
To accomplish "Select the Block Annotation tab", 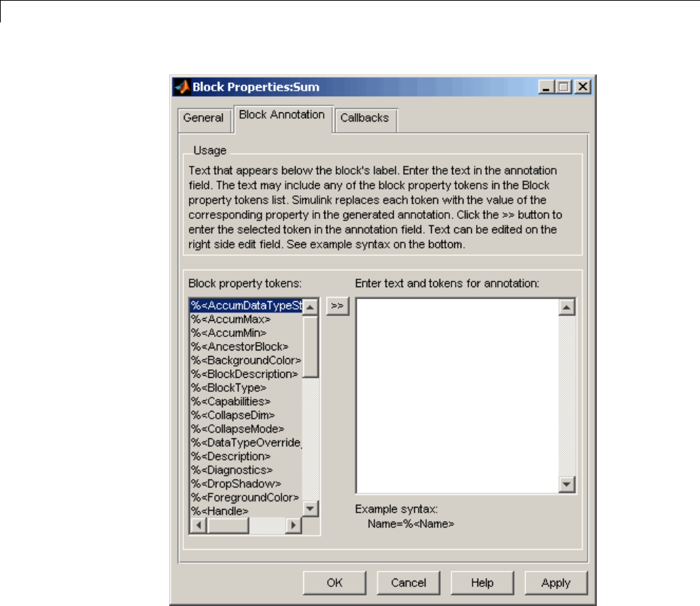I will pyautogui.click(x=282, y=119).
